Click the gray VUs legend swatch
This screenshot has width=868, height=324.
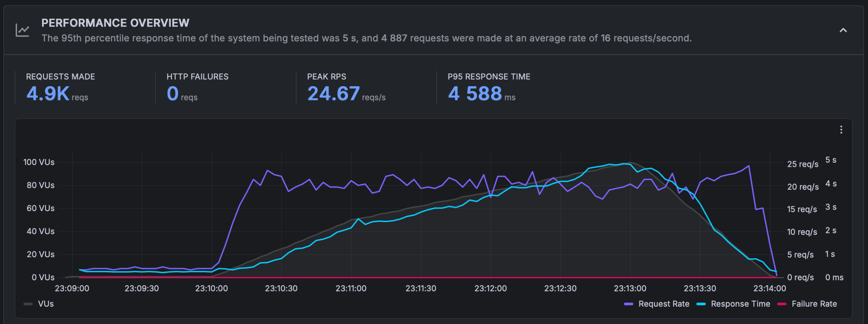(x=28, y=304)
